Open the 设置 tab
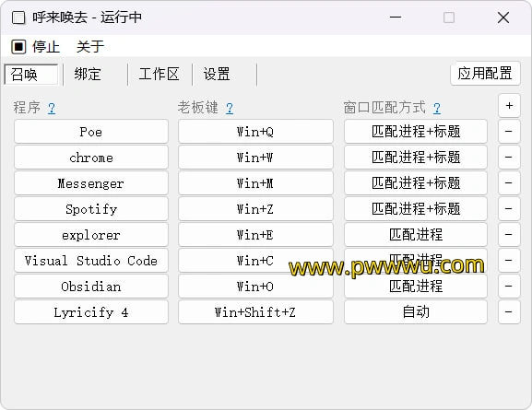 point(217,75)
